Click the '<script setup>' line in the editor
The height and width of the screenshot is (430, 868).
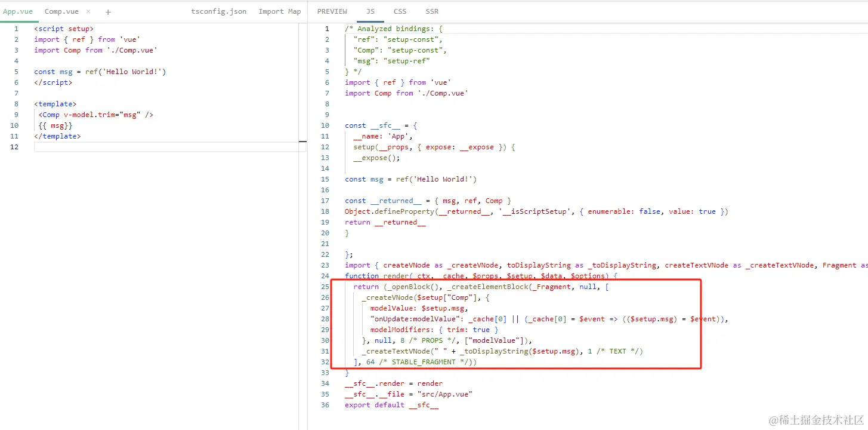pos(64,29)
